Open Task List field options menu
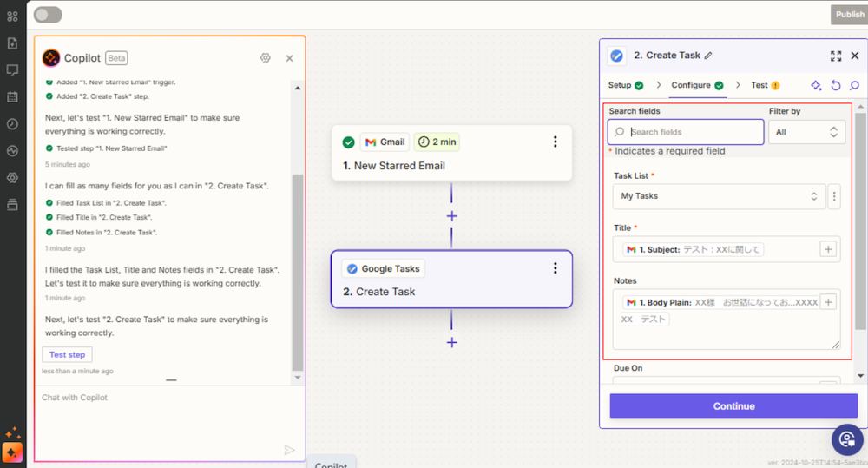 [x=834, y=196]
